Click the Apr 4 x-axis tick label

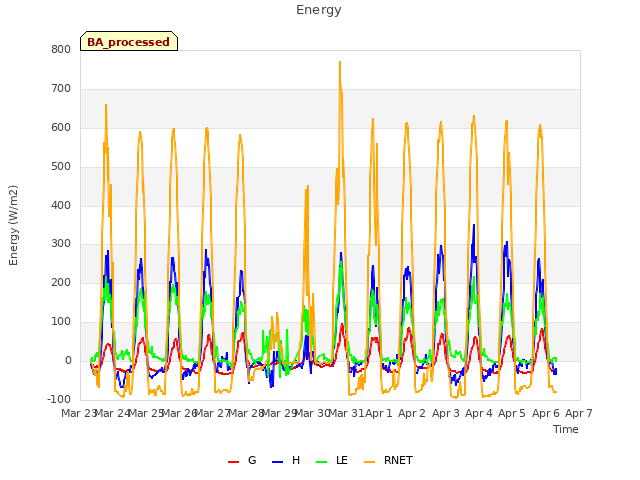click(x=479, y=413)
